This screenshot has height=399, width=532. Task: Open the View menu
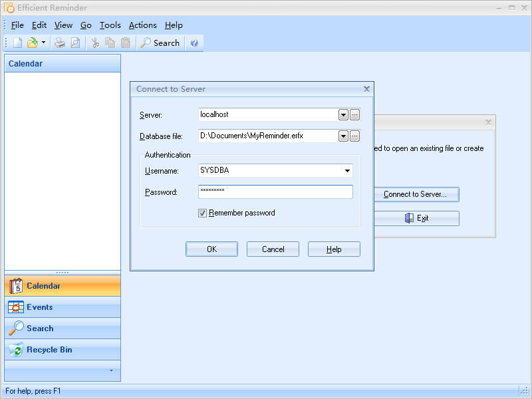click(63, 25)
